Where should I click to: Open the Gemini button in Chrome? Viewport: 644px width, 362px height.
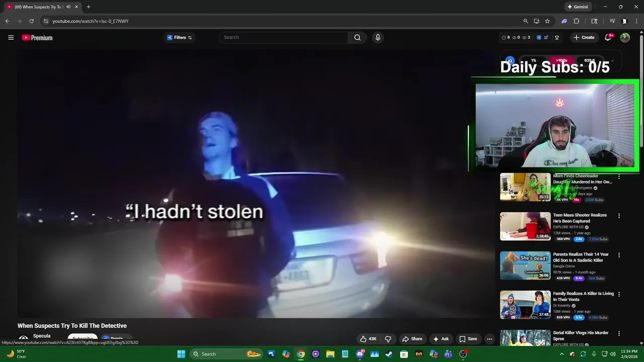coord(578,7)
